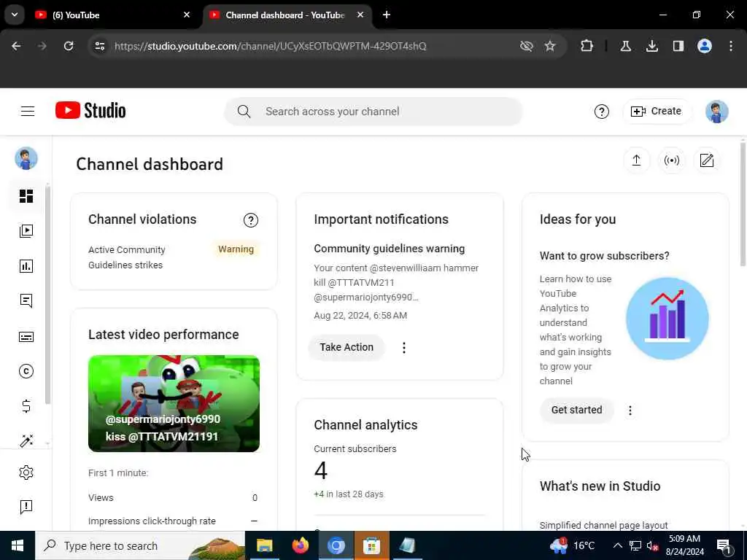This screenshot has width=747, height=560.
Task: Show hidden system tray icons chevron
Action: tap(617, 545)
